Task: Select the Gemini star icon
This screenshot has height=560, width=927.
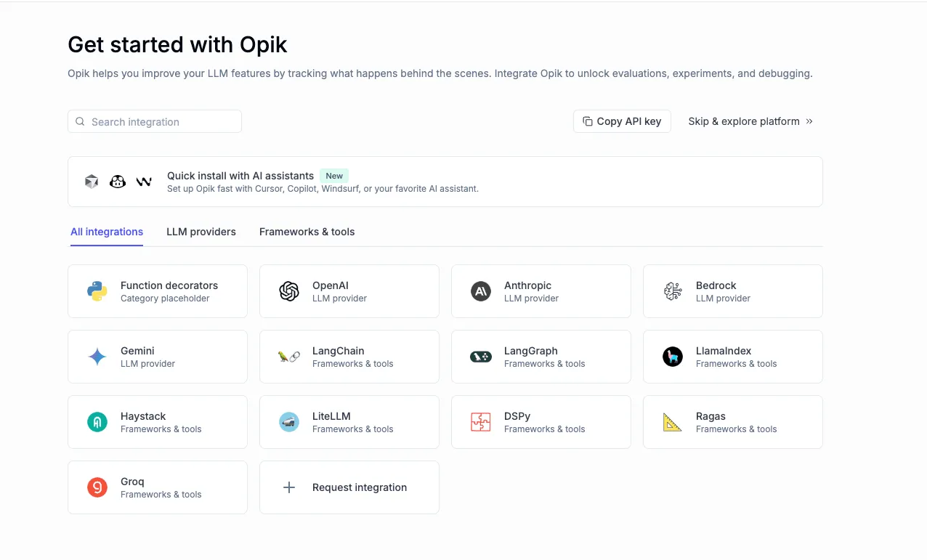Action: (x=97, y=357)
